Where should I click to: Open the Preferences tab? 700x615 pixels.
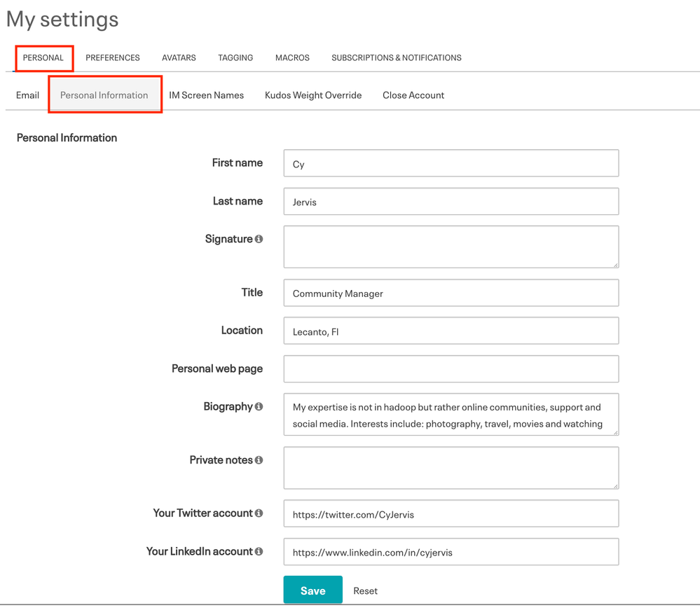coord(113,57)
